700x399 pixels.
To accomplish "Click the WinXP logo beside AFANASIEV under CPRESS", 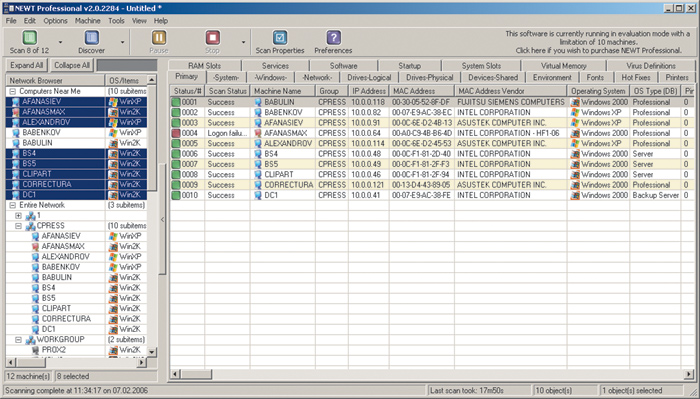I will [x=113, y=236].
